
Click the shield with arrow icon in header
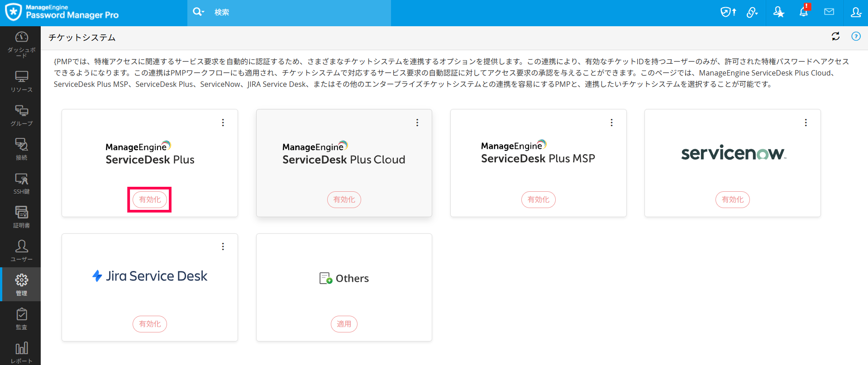[x=728, y=12]
